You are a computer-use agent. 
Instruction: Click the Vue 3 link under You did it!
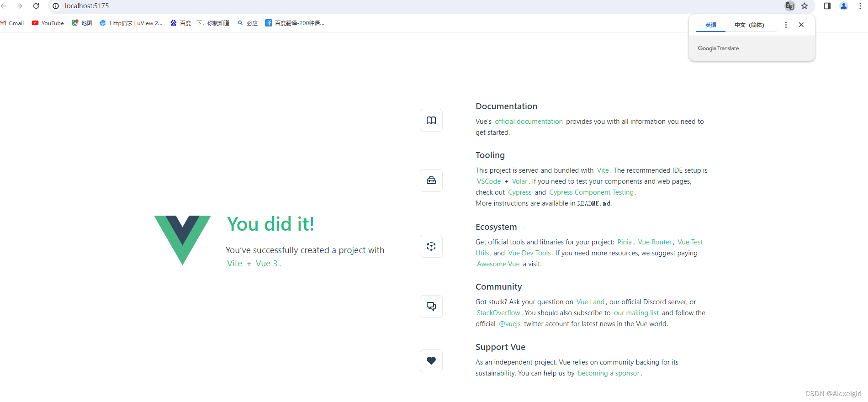(267, 264)
